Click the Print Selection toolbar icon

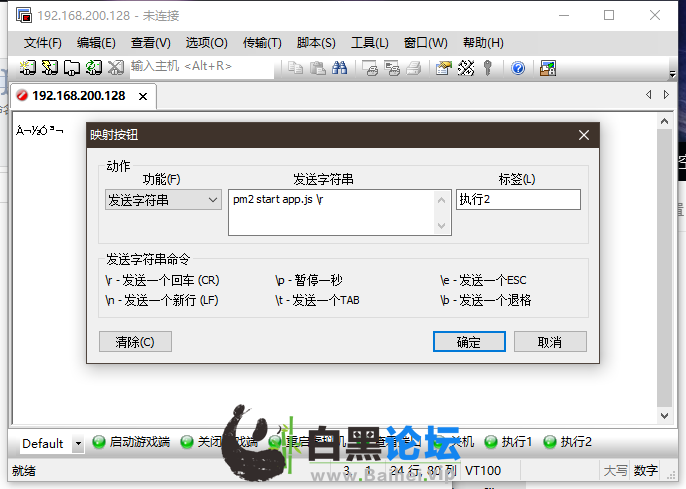pos(392,68)
